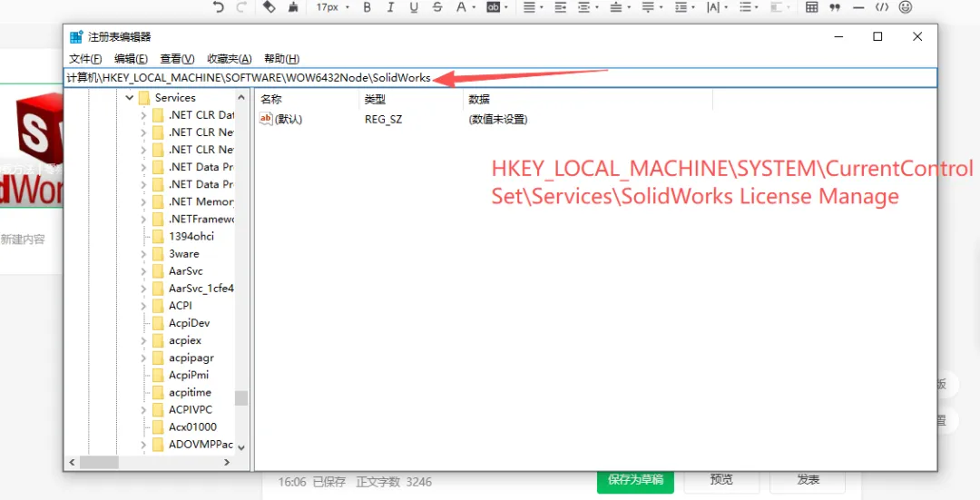This screenshot has width=980, height=500.
Task: Click the spacing-before-paragraph icon
Action: [615, 7]
